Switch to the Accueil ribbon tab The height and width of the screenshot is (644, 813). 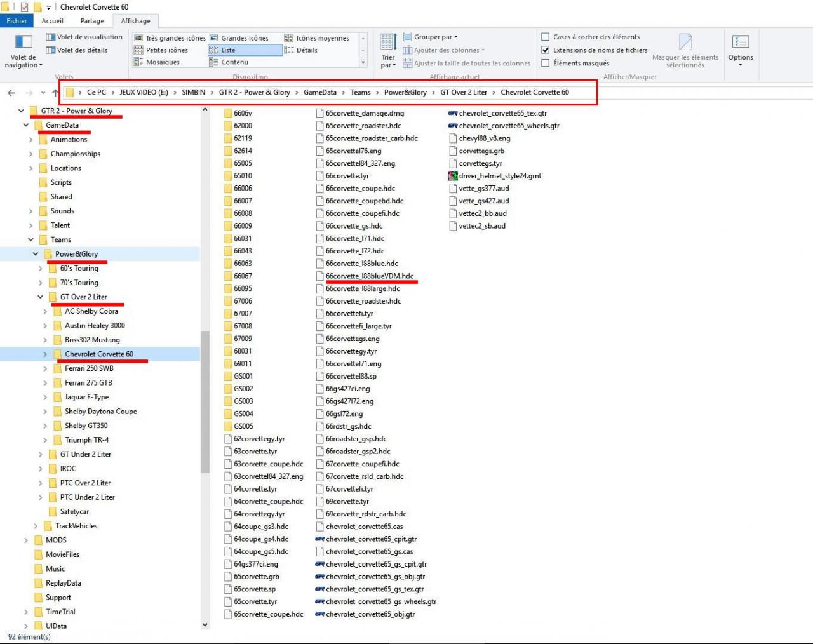click(x=53, y=21)
